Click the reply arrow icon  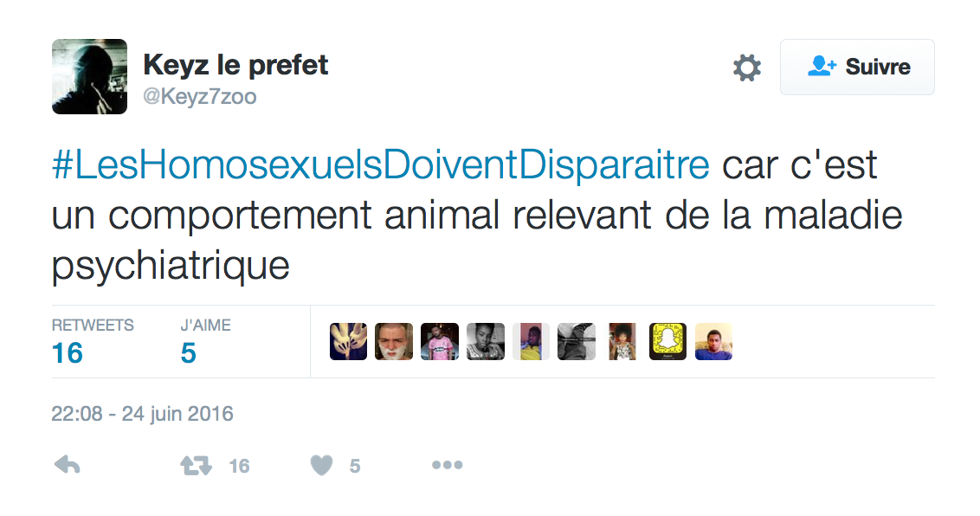(67, 466)
